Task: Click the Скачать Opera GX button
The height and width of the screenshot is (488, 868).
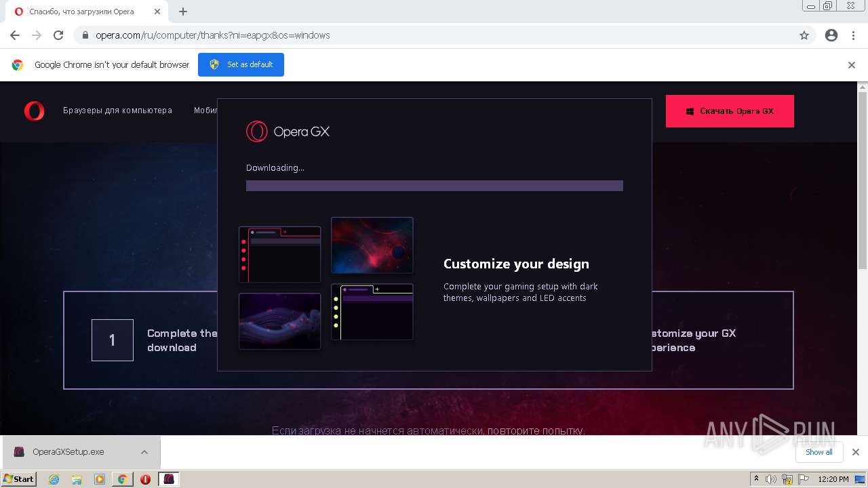Action: (x=730, y=111)
